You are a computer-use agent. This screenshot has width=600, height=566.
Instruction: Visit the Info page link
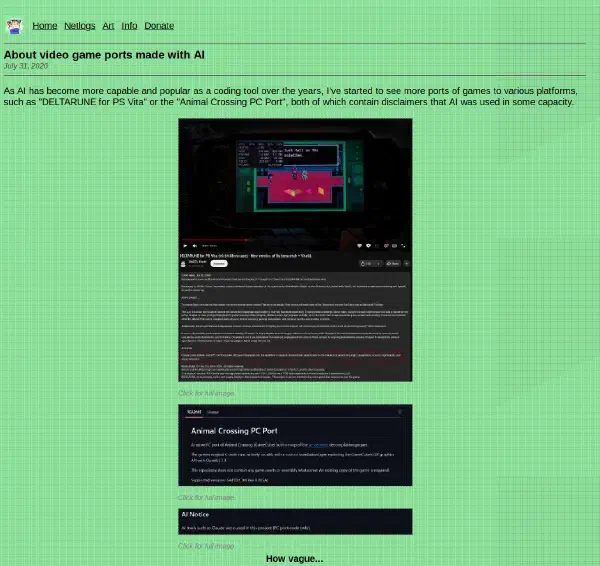129,26
